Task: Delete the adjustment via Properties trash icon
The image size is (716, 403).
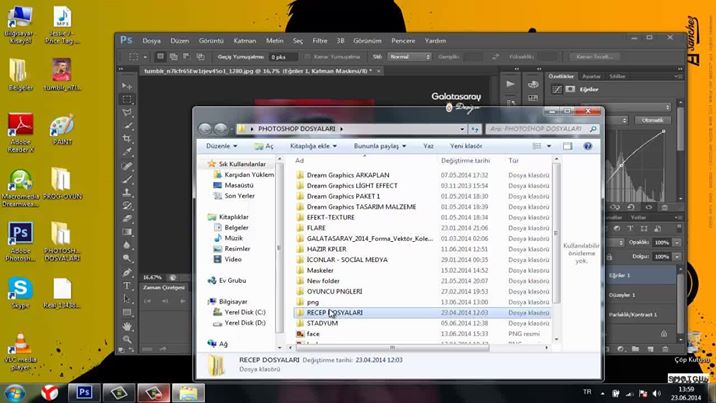Action: [665, 207]
